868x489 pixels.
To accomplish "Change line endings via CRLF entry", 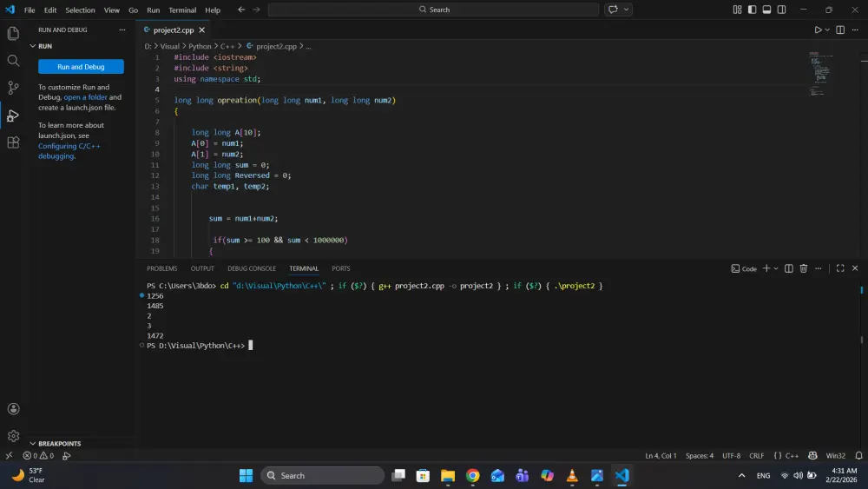I will [x=756, y=456].
